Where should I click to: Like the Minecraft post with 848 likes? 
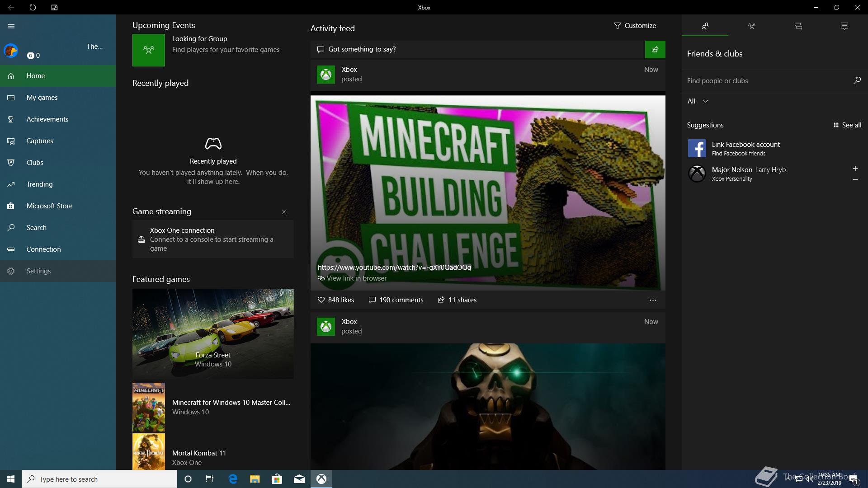[336, 300]
